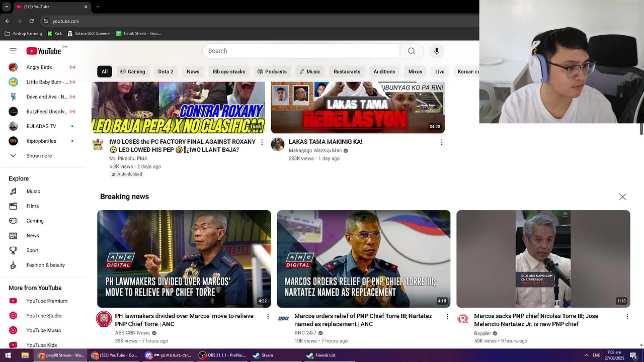This screenshot has height=362, width=644.
Task: Open BuzzFeed Unsolved subscription
Action: point(42,112)
